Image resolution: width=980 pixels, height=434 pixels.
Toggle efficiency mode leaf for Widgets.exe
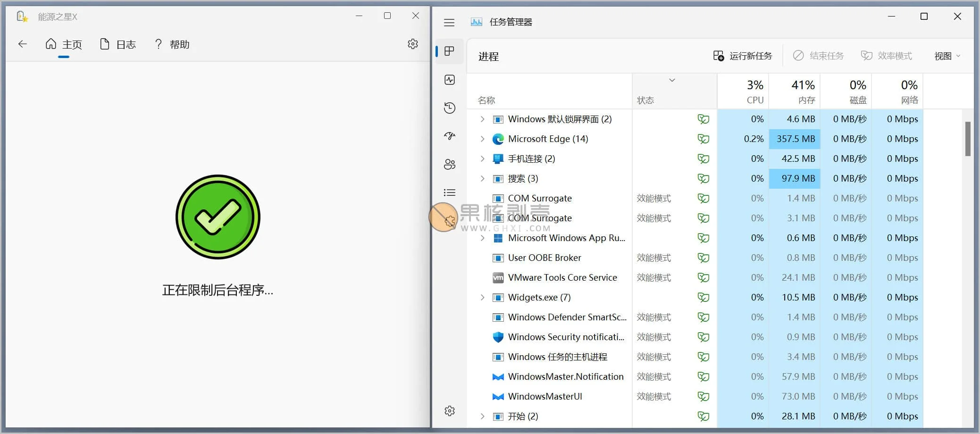[703, 297]
